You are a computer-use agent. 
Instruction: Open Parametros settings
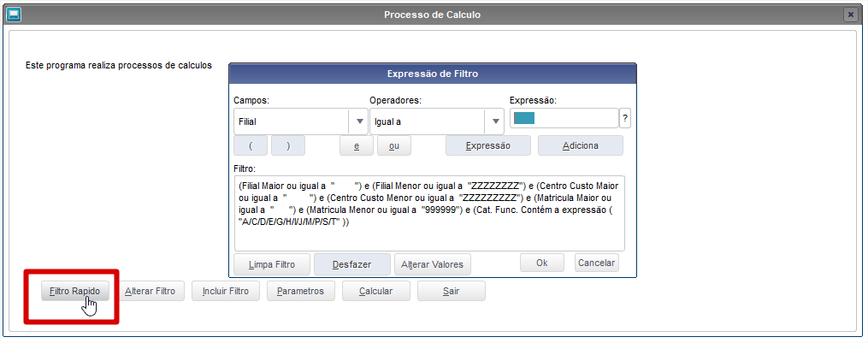pyautogui.click(x=300, y=291)
